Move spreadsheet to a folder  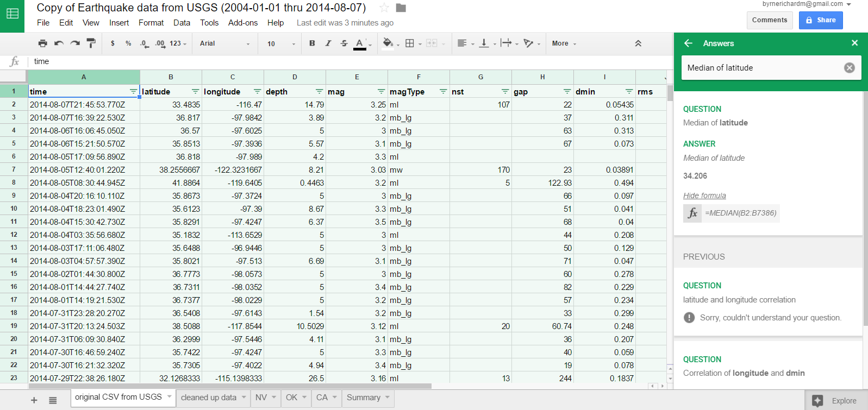[401, 8]
